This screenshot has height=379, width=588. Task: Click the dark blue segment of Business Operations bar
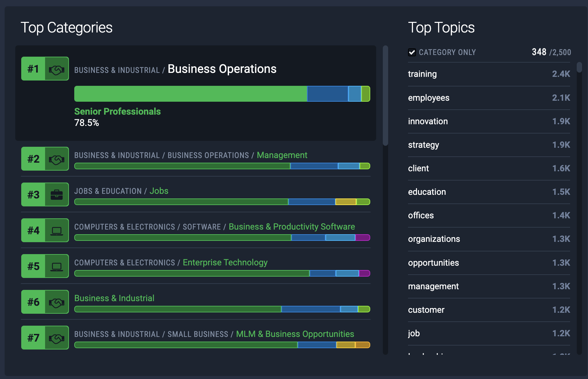pos(327,94)
